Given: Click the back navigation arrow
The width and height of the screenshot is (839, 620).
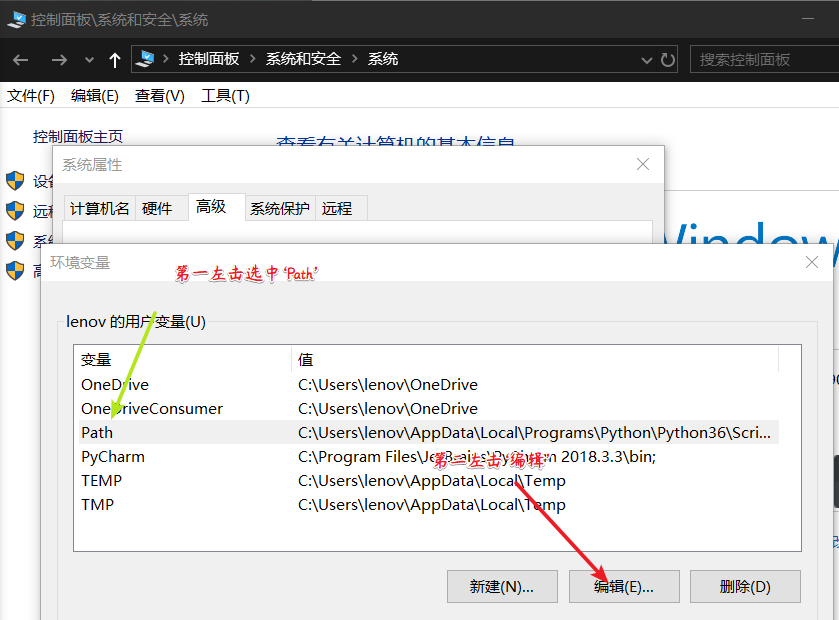Looking at the screenshot, I should 20,59.
